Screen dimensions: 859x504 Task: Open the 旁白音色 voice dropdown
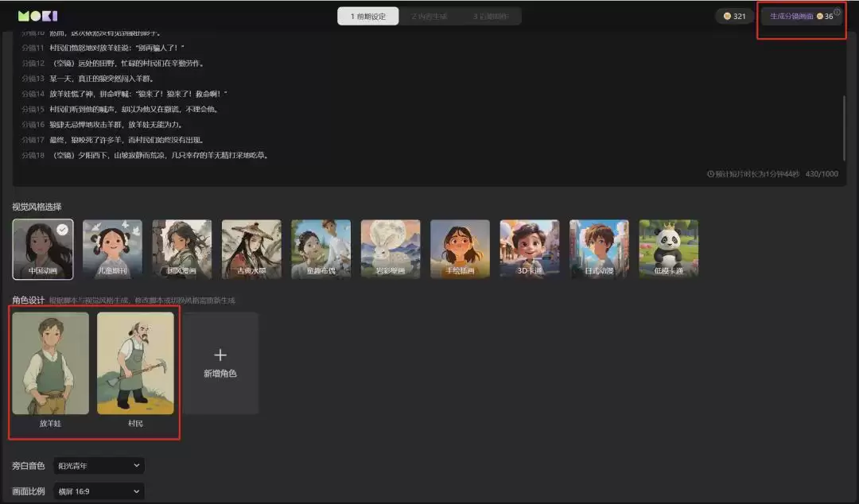pos(98,466)
